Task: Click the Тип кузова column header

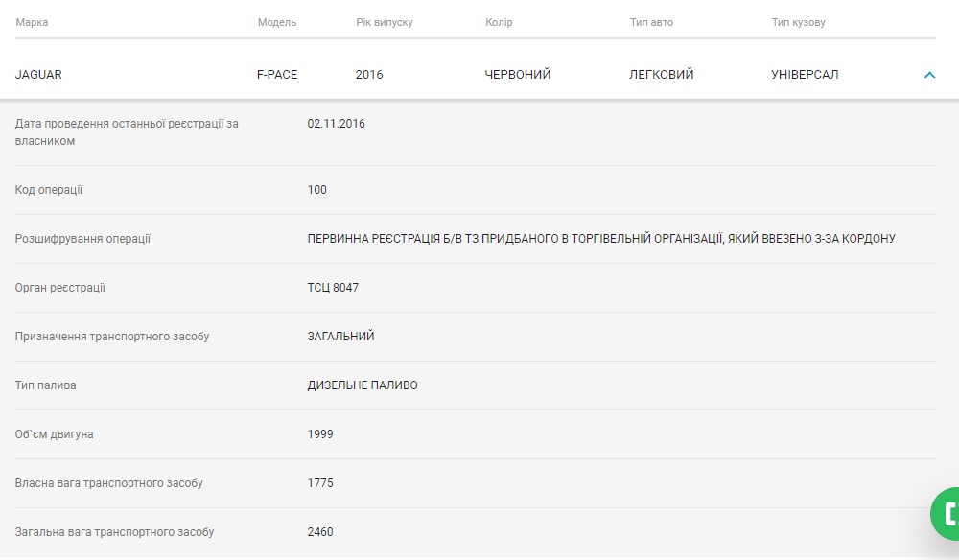Action: tap(798, 22)
